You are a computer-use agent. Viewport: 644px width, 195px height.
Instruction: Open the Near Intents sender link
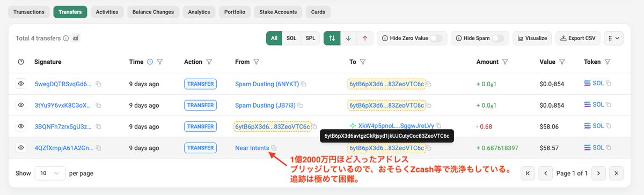point(252,147)
